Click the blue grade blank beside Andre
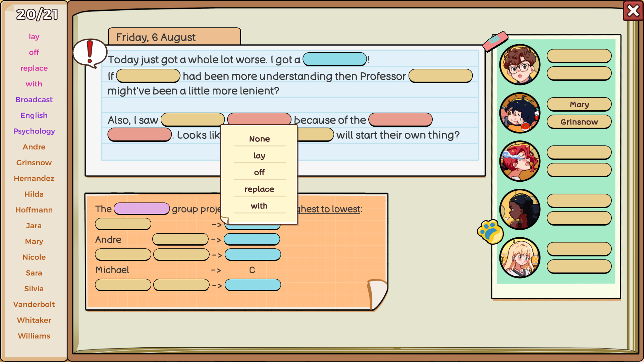This screenshot has width=644, height=362. (x=252, y=240)
